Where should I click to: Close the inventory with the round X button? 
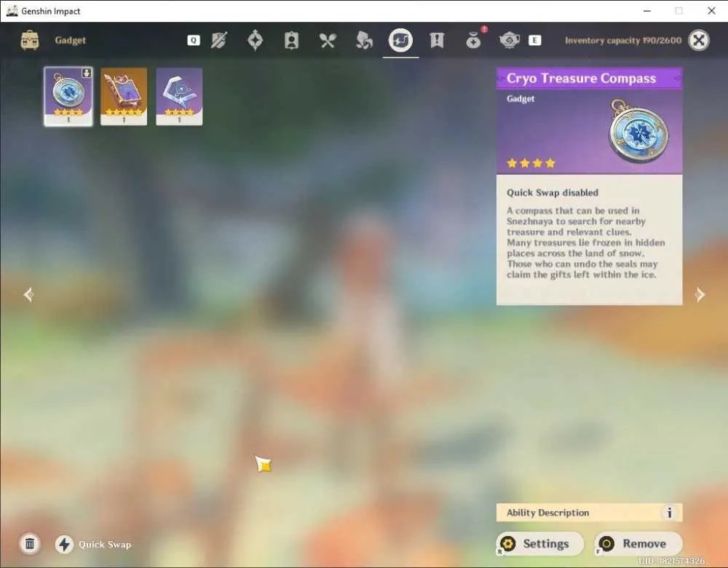[x=699, y=40]
